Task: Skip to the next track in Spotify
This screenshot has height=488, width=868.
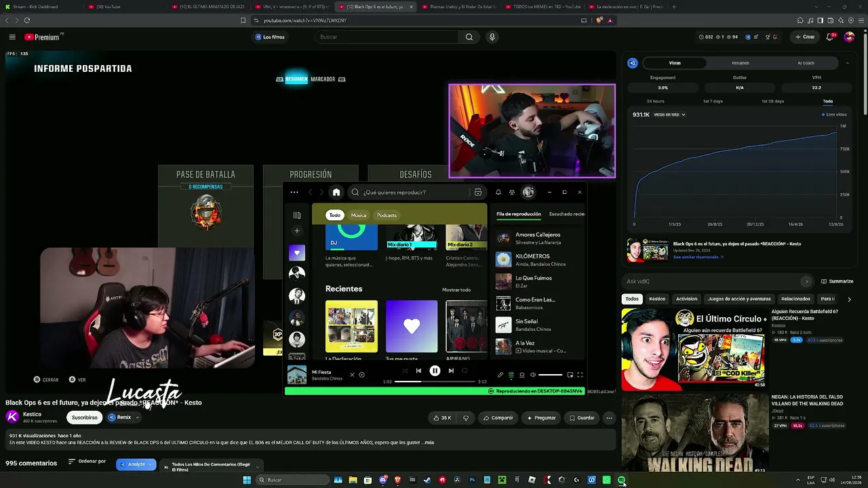Action: pos(451,371)
